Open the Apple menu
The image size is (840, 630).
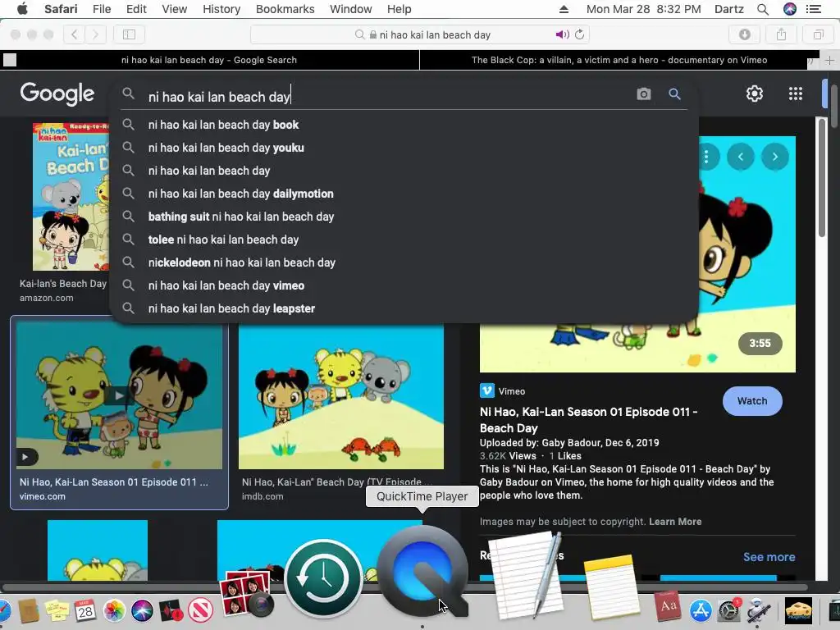click(22, 9)
